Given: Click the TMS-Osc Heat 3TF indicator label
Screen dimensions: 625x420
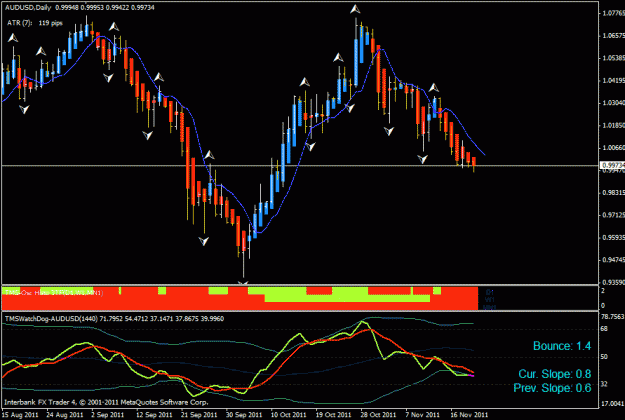Looking at the screenshot, I should [53, 293].
